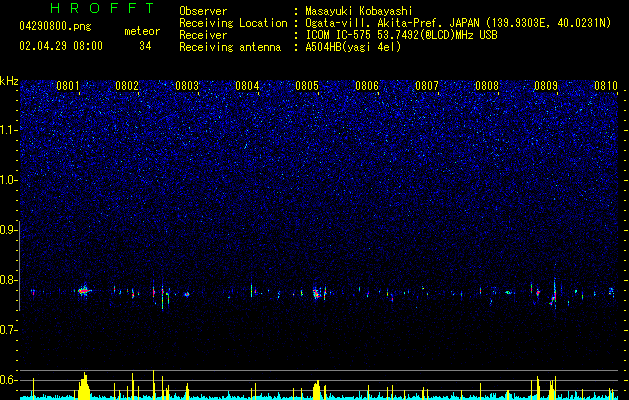Select the file name 04290800.png
This screenshot has width=629, height=400.
[x=55, y=27]
